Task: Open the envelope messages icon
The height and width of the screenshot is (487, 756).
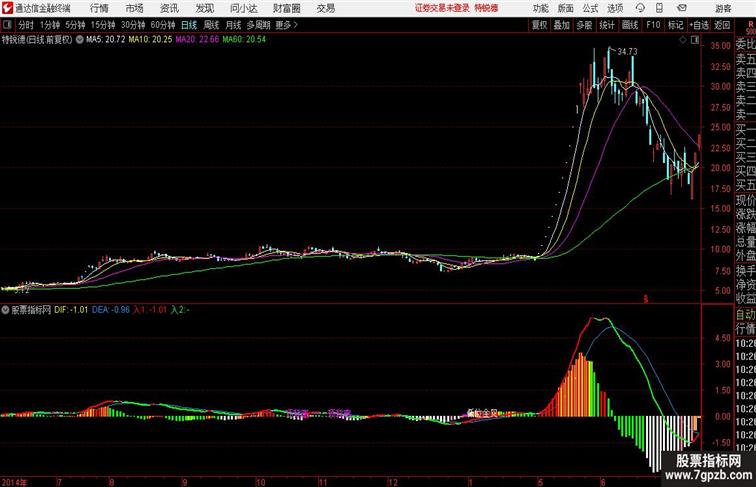Action: (682, 8)
